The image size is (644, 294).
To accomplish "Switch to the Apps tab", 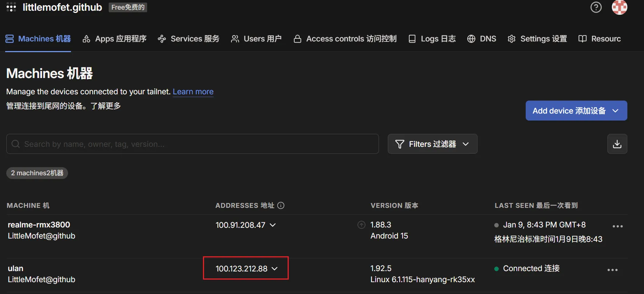I will (x=115, y=39).
